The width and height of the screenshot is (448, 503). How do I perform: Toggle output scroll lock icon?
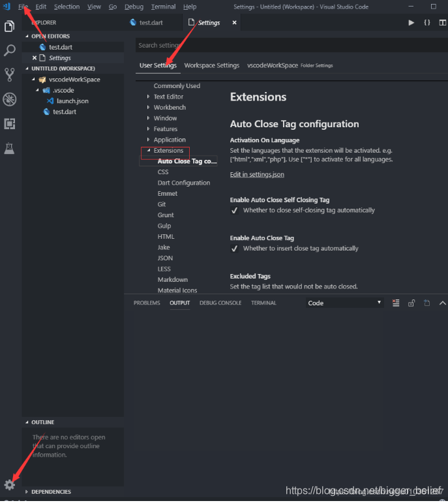coord(411,303)
